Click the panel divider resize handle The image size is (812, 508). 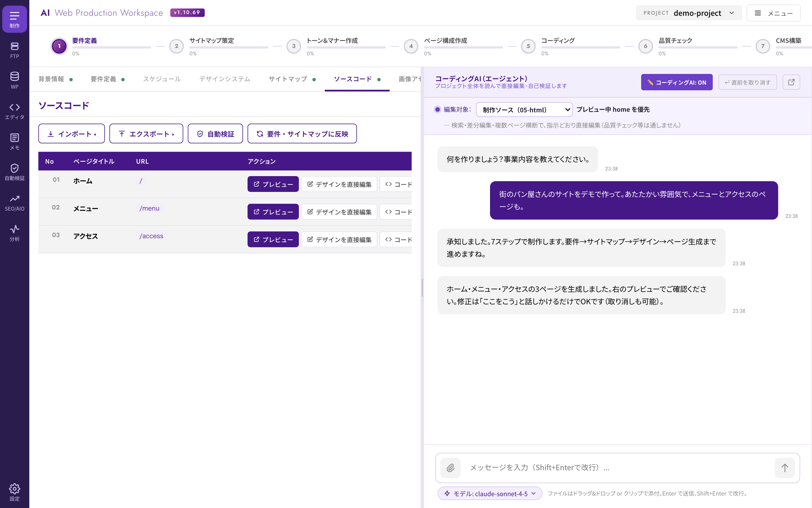422,288
